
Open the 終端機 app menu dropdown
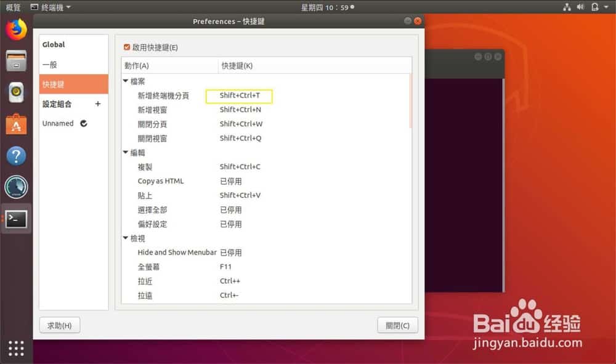point(51,7)
